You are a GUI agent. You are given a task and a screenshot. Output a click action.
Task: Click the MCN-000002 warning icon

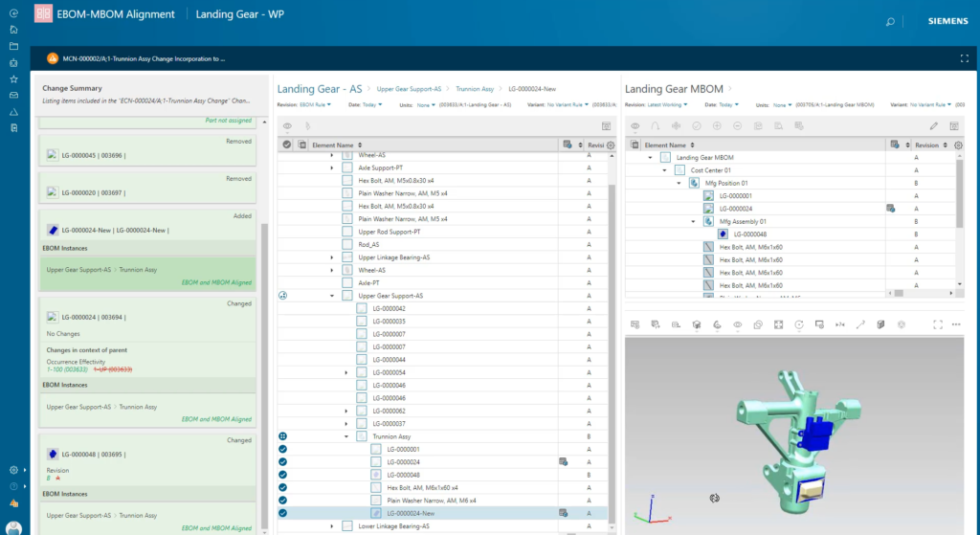pyautogui.click(x=53, y=58)
